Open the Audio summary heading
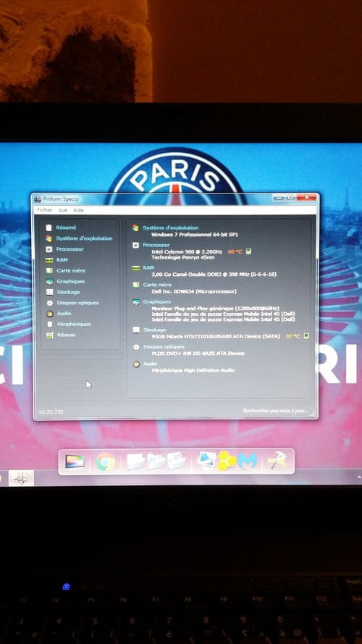 (x=150, y=364)
